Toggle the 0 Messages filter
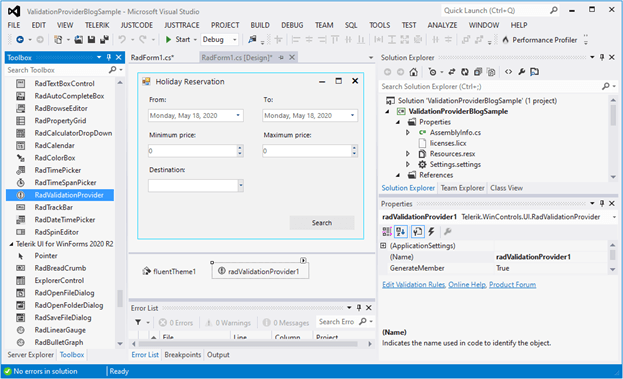Image resolution: width=623 pixels, height=379 pixels. [x=286, y=323]
